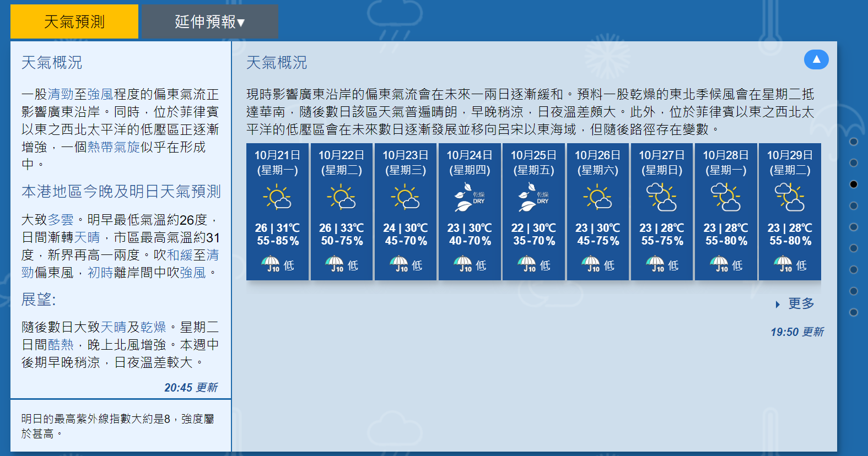Click the 清勁 glossary link
The height and width of the screenshot is (456, 868).
pos(61,94)
